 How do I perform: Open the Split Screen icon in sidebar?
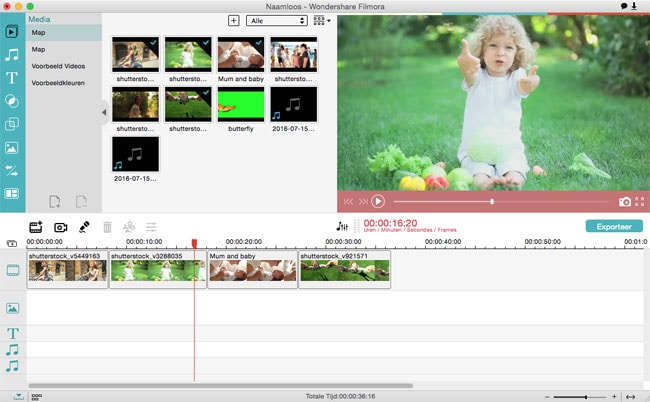pyautogui.click(x=12, y=194)
